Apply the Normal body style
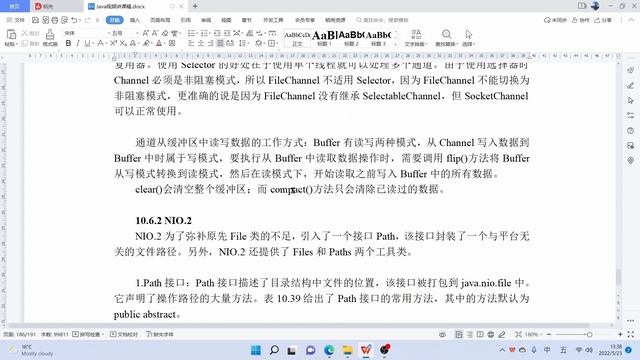The width and height of the screenshot is (640, 360). point(297,38)
